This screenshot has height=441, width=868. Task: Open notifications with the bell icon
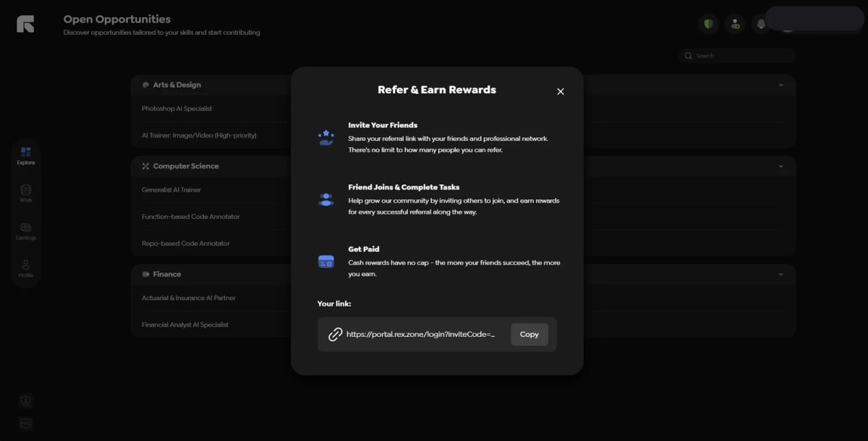point(760,24)
